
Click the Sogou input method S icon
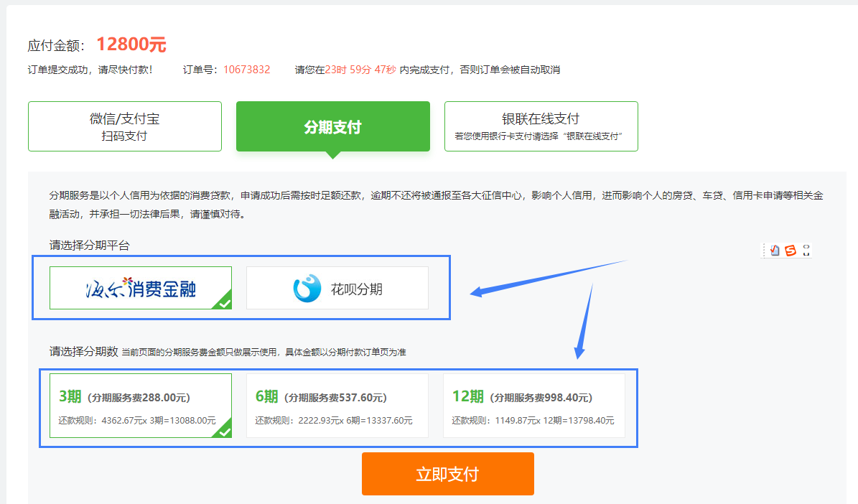[791, 251]
